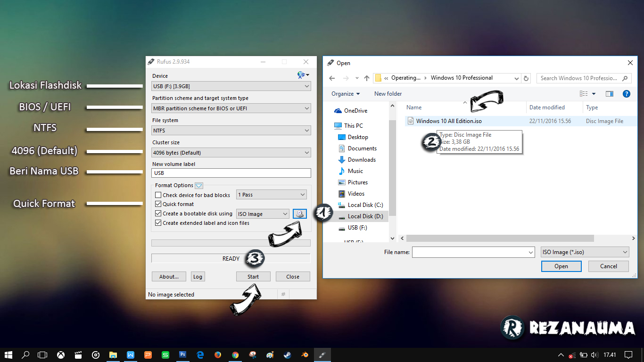This screenshot has width=644, height=362.
Task: Click the About... button in Rufus
Action: pos(169,277)
